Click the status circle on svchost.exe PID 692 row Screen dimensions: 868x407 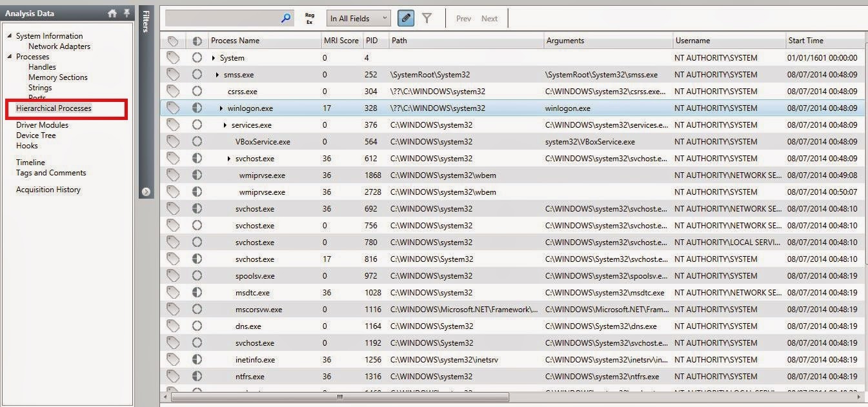[x=197, y=209]
